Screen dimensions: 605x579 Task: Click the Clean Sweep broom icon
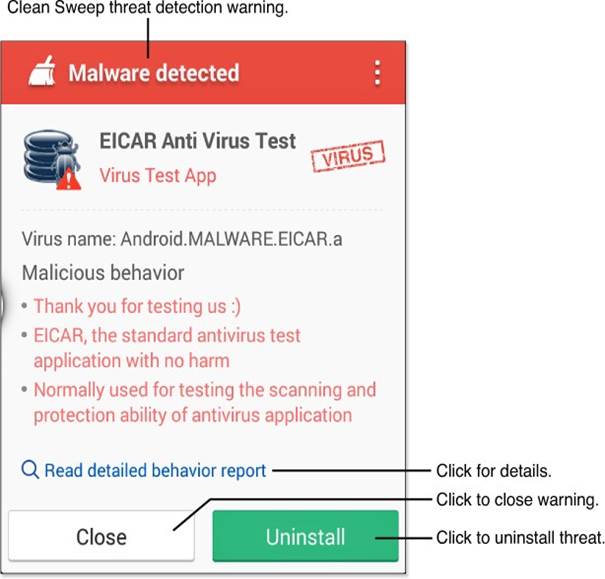[x=42, y=71]
